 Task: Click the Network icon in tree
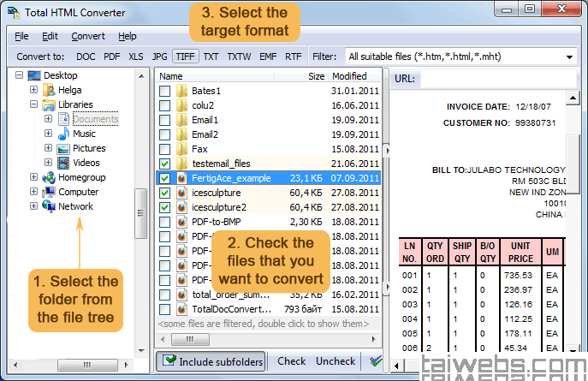[x=49, y=206]
